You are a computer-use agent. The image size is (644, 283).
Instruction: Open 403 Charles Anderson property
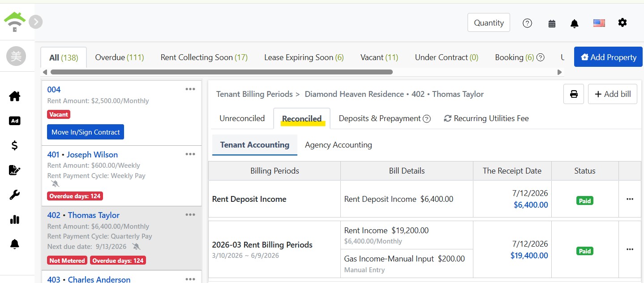click(x=89, y=279)
